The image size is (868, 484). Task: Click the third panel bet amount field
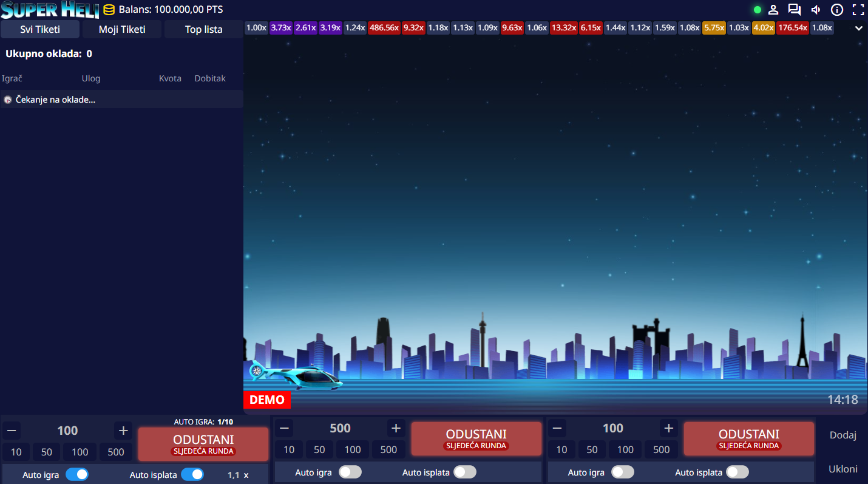[x=613, y=428]
